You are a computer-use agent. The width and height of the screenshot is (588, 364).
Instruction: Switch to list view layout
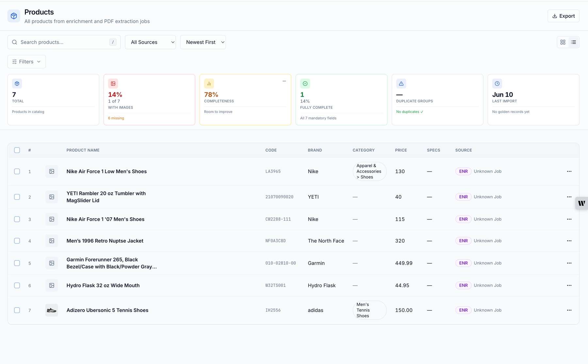[574, 42]
